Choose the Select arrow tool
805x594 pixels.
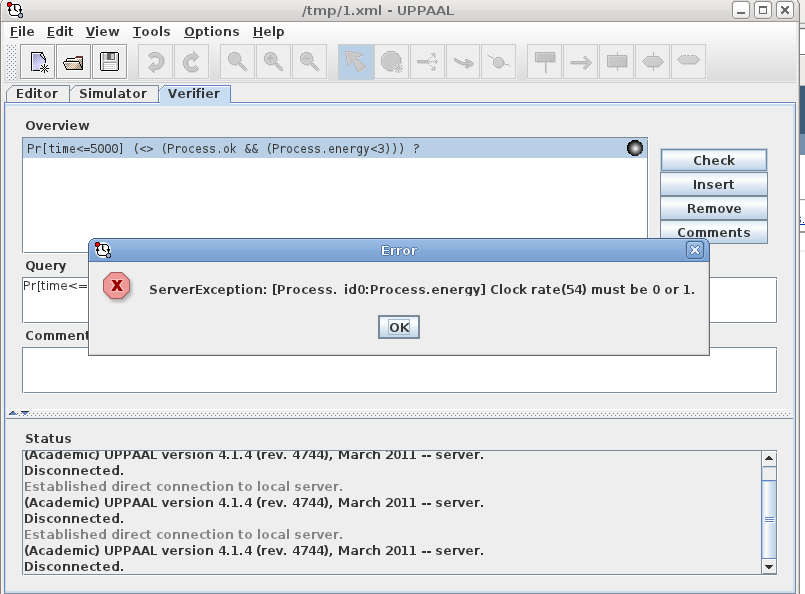(355, 62)
